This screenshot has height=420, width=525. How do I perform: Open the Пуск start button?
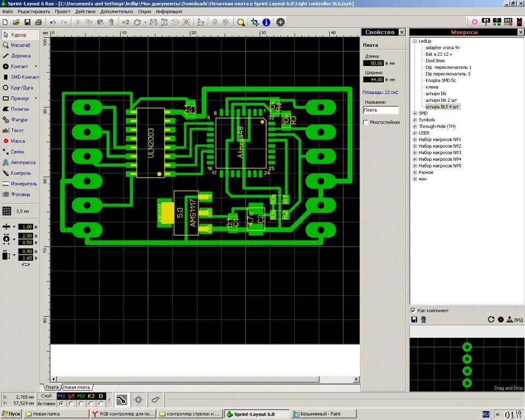(x=11, y=414)
